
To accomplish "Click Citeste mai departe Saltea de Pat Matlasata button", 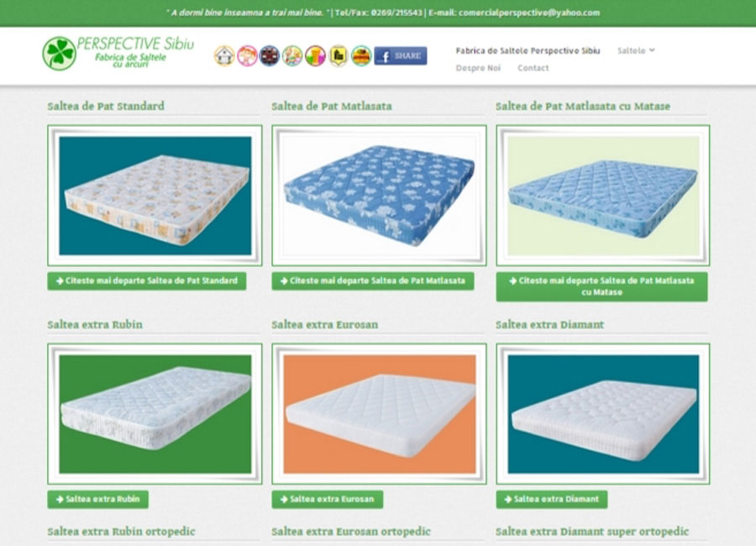I will [373, 281].
